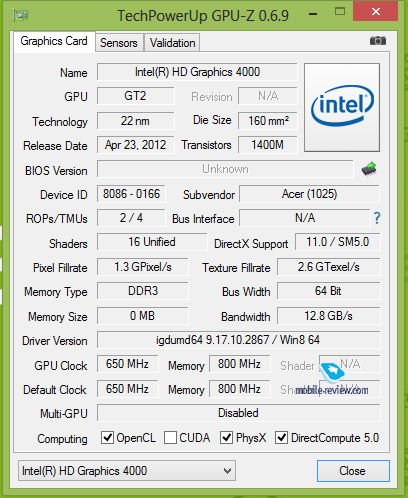Switch to the Sensors tab

tap(119, 43)
